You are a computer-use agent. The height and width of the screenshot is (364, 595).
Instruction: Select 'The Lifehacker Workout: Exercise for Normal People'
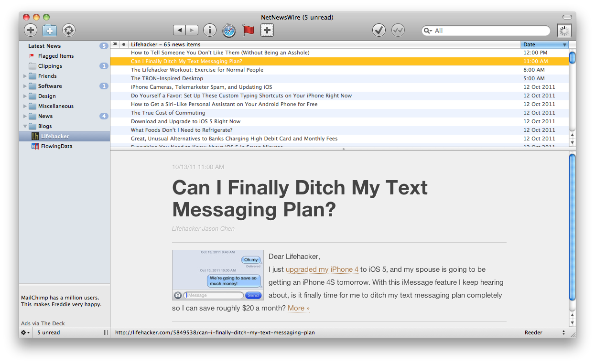(x=339, y=70)
